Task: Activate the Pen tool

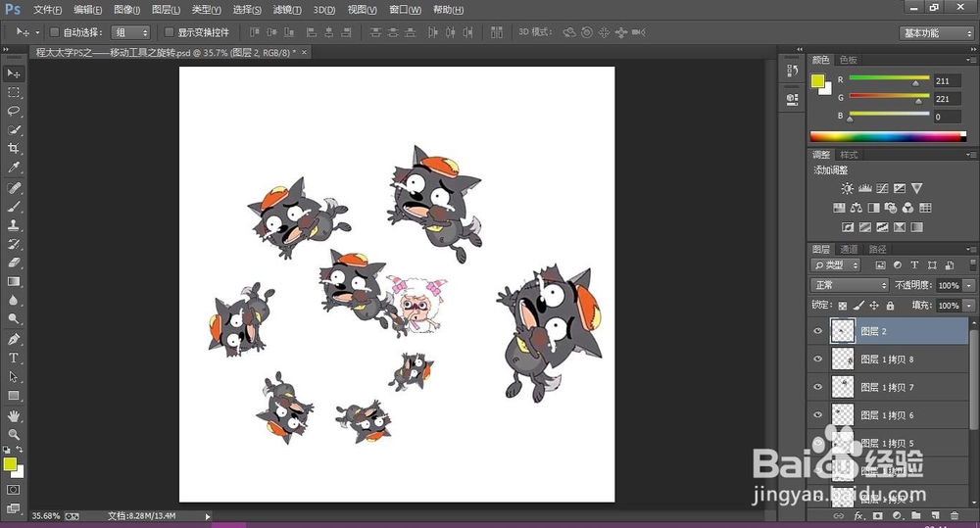Action: pos(13,339)
